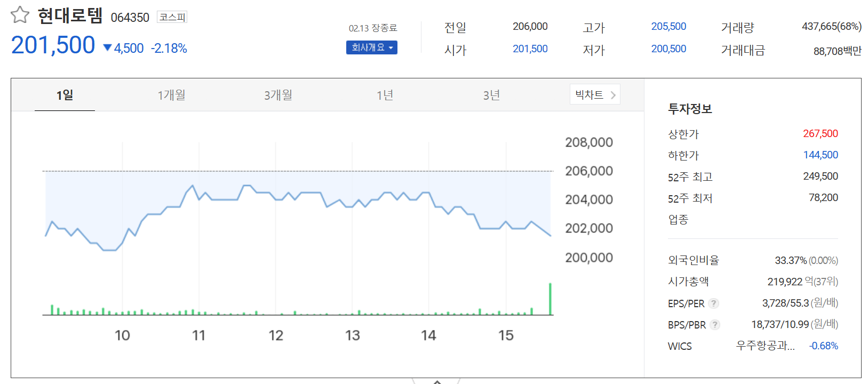
Task: Click the WICS change -0.68%
Action: click(823, 346)
